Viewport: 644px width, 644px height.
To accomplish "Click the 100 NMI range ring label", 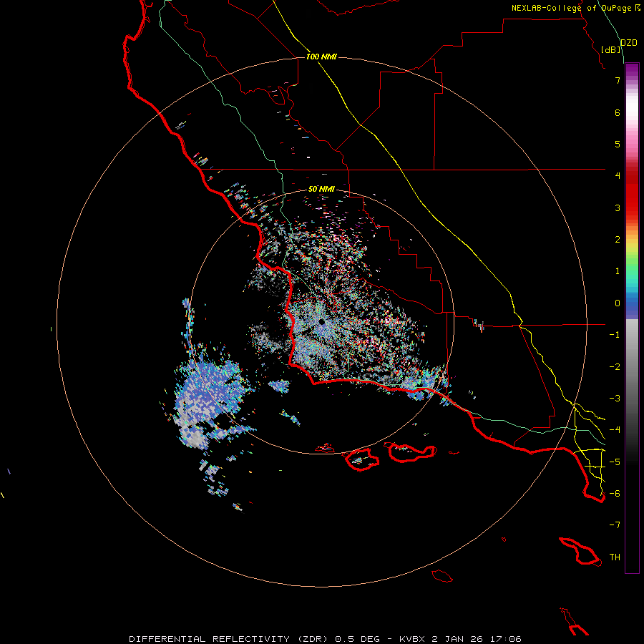I will pos(321,57).
